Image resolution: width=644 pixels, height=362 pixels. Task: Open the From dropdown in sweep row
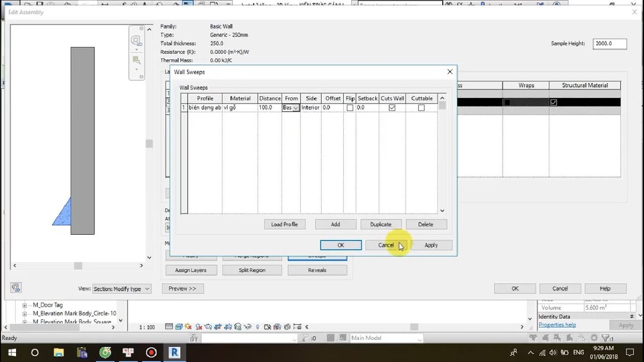(x=296, y=108)
